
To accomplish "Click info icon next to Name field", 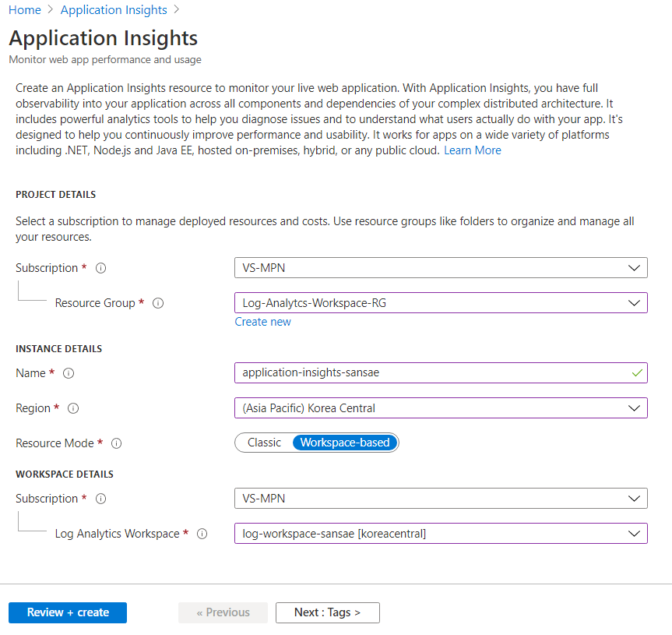I will click(68, 373).
